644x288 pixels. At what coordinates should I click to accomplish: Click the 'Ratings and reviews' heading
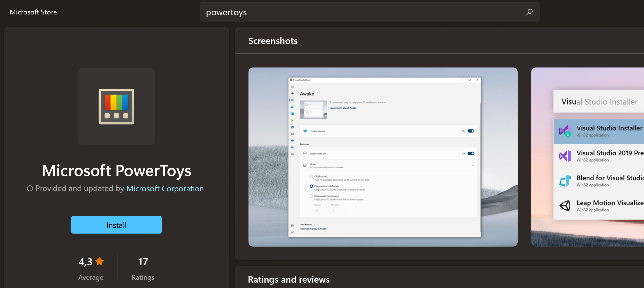[289, 279]
